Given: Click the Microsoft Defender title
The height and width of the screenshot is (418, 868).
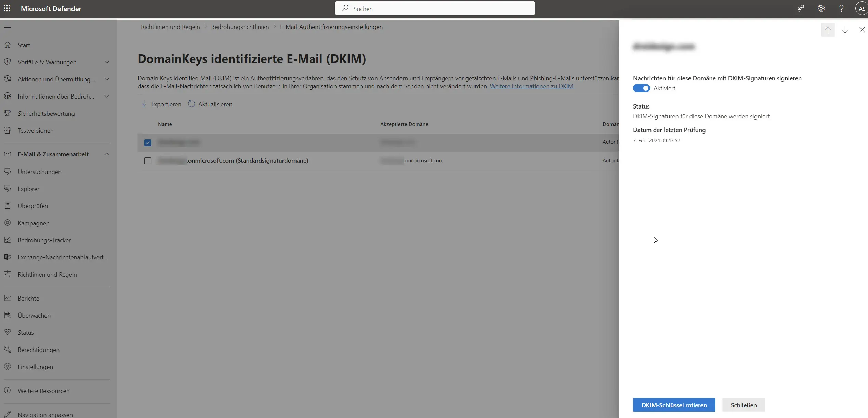Looking at the screenshot, I should (x=51, y=9).
